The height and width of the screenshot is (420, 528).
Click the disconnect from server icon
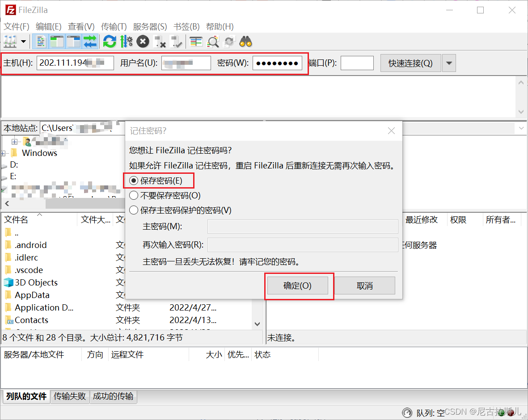[x=160, y=42]
